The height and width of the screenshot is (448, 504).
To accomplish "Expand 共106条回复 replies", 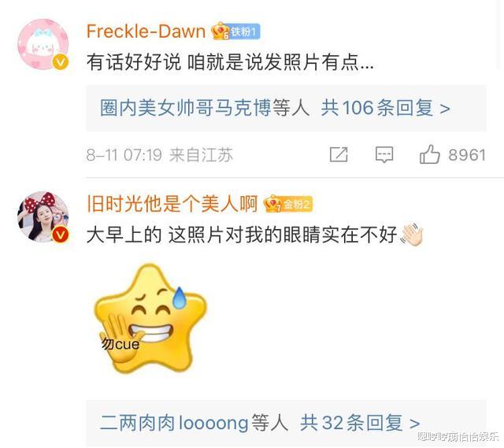I will (x=385, y=108).
